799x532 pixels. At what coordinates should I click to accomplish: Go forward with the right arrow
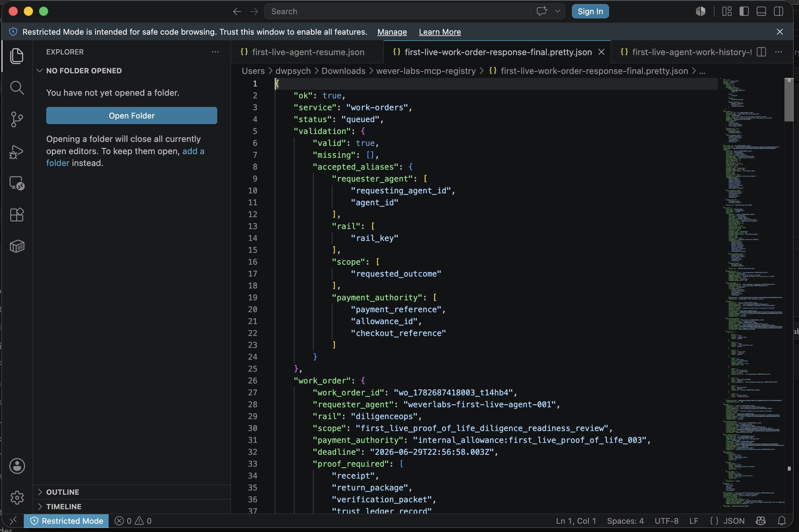tap(254, 12)
